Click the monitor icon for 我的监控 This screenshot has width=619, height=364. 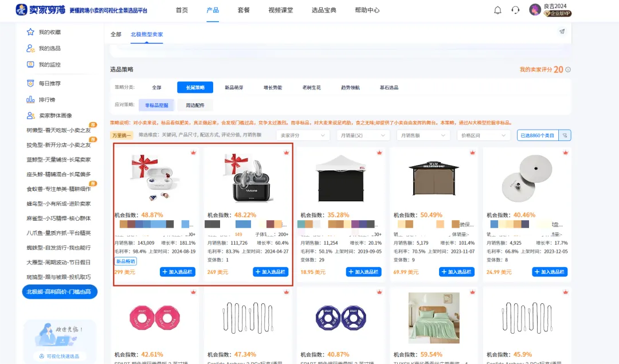click(x=30, y=64)
